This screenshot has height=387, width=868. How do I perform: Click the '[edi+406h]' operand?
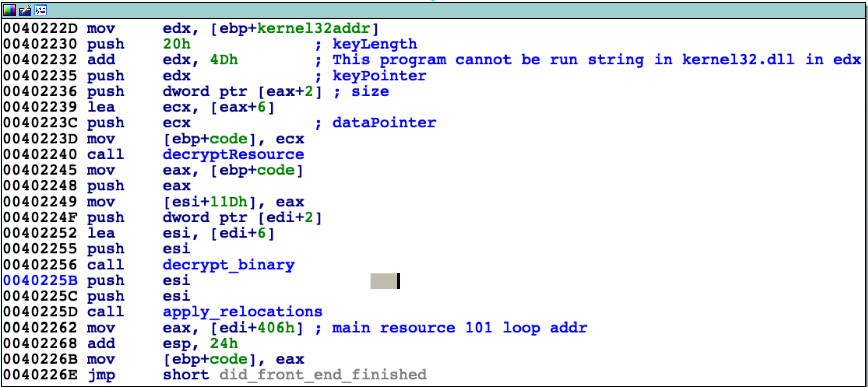pos(257,328)
